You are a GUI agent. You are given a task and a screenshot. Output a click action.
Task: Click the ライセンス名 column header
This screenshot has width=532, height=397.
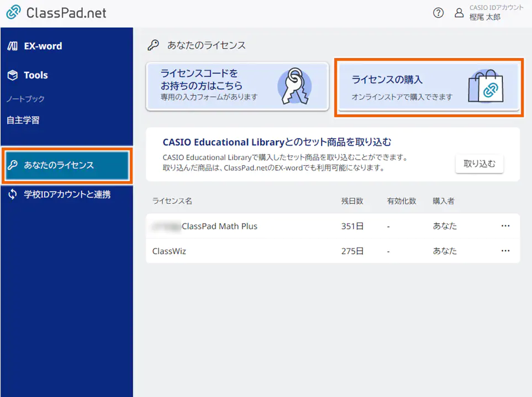[x=172, y=202]
